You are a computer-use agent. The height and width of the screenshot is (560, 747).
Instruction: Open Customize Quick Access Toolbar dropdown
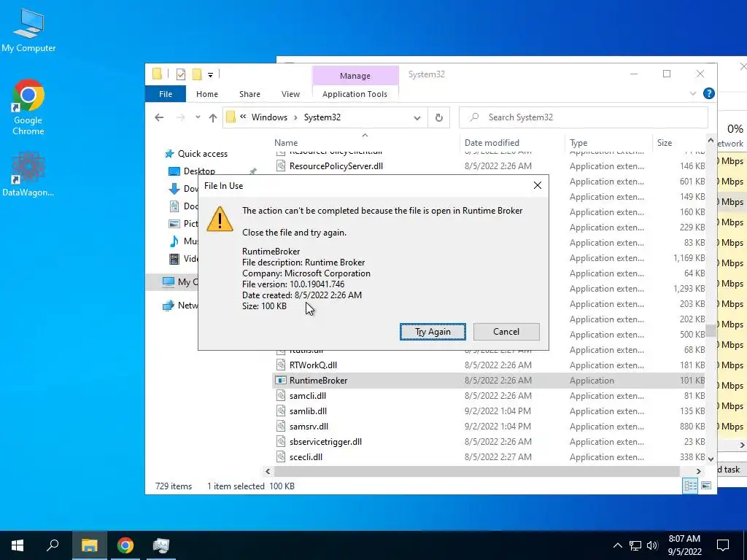pos(210,75)
